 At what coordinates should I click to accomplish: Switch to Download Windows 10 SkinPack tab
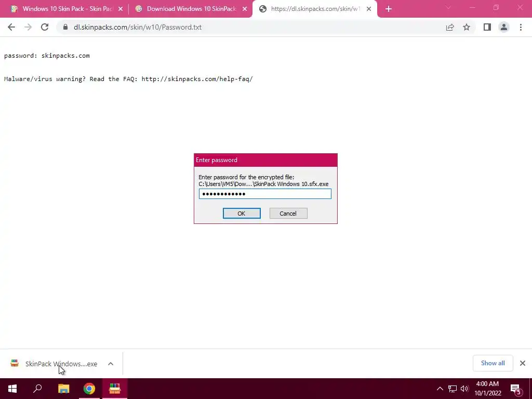(x=190, y=9)
